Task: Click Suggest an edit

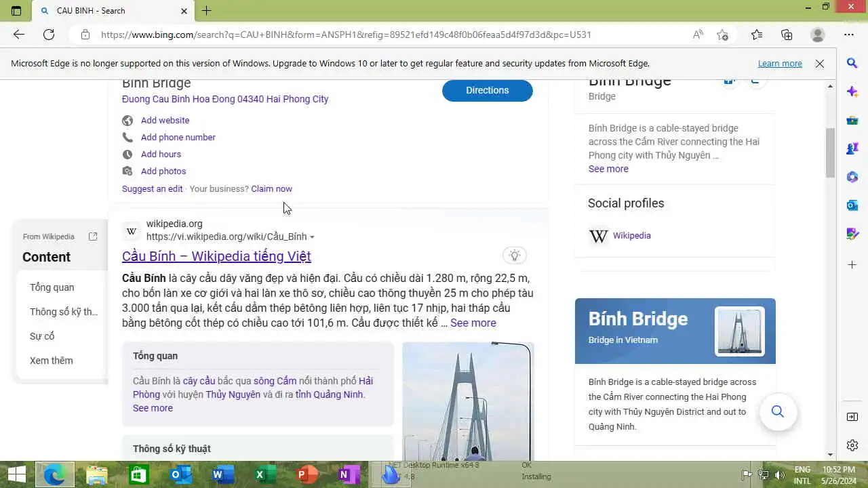Action: tap(152, 189)
